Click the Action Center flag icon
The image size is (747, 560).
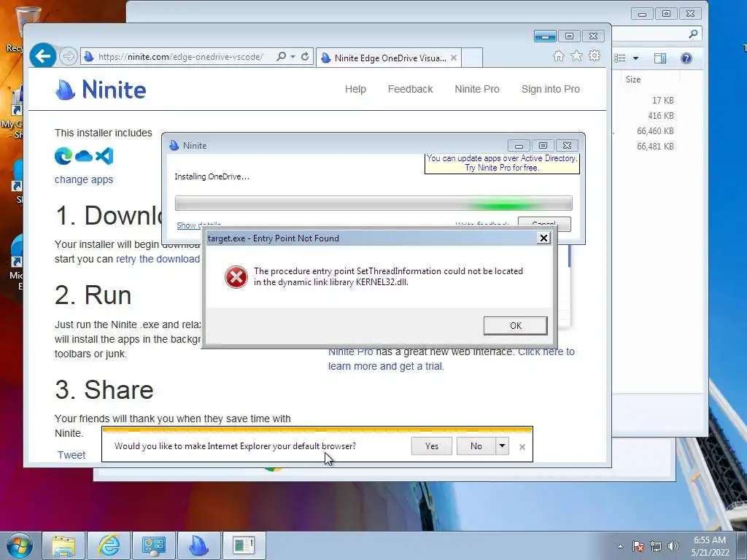click(638, 546)
